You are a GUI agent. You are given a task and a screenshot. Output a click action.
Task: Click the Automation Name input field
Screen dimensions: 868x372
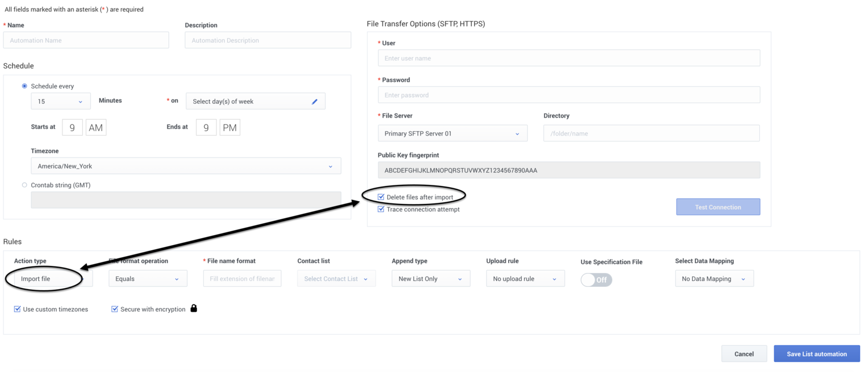click(86, 41)
